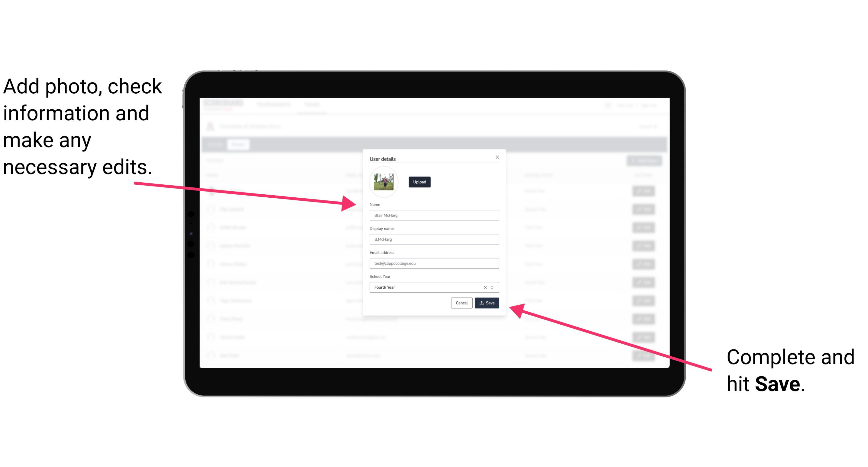
Task: Click the Display name input field
Action: tap(433, 239)
